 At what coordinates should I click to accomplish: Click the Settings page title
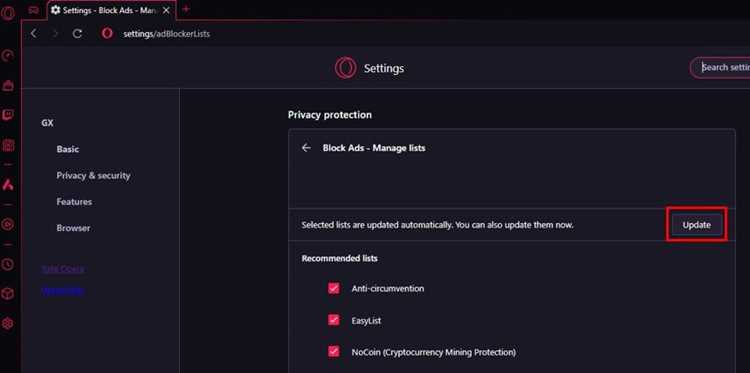tap(384, 68)
